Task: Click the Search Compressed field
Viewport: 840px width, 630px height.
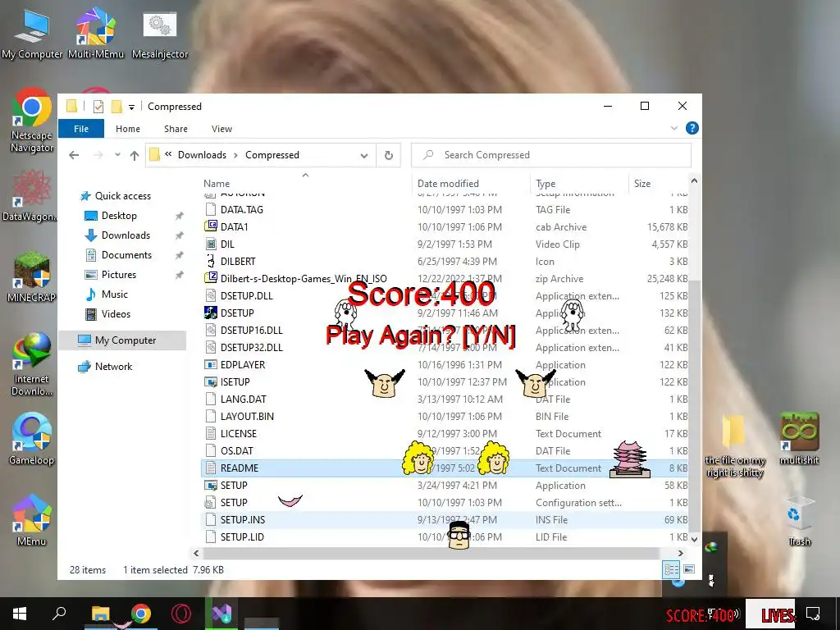Action: (x=550, y=155)
